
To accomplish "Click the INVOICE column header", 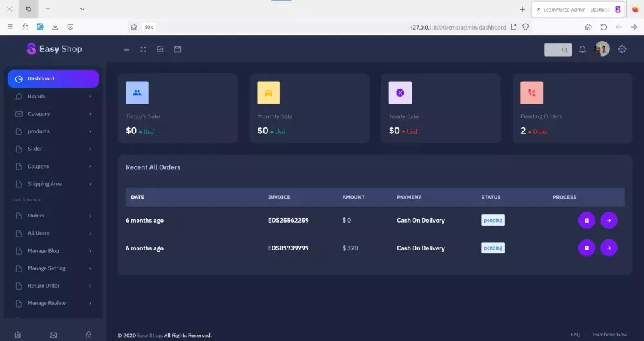I will coord(279,197).
